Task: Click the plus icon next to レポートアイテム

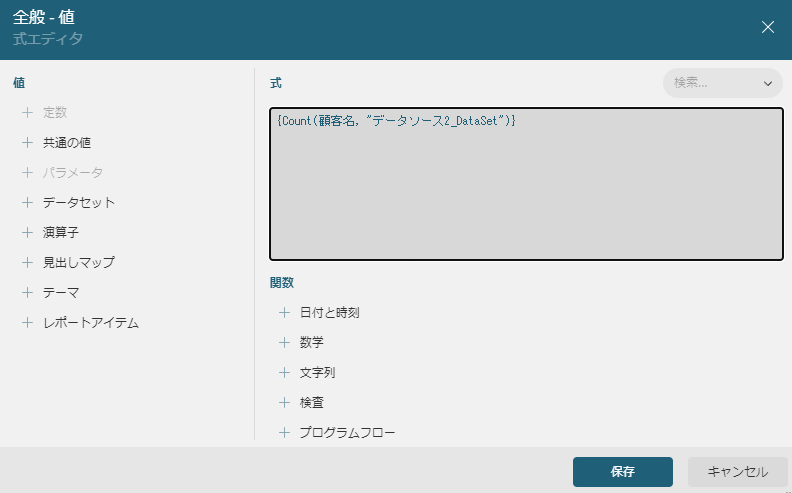Action: point(27,323)
